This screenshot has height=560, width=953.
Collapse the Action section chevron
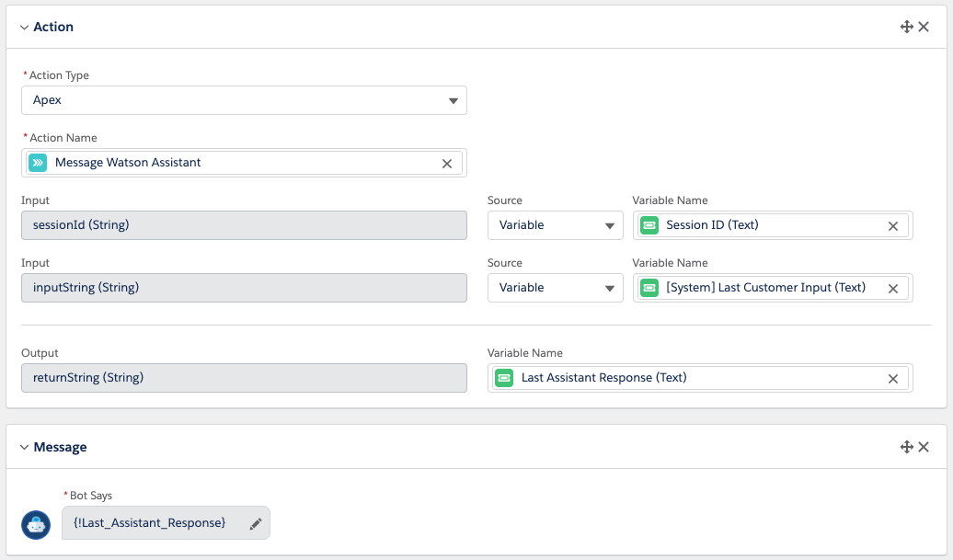click(24, 27)
